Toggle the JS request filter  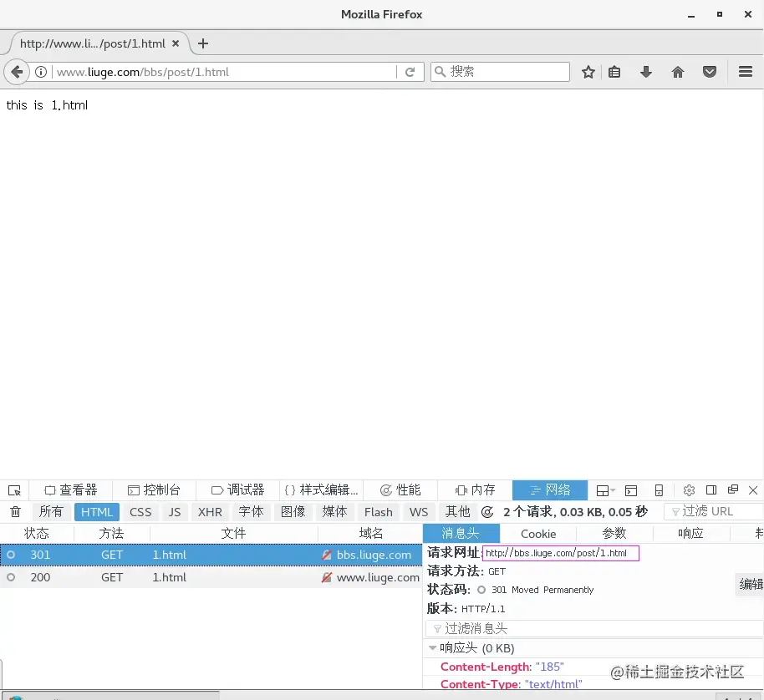tap(175, 511)
